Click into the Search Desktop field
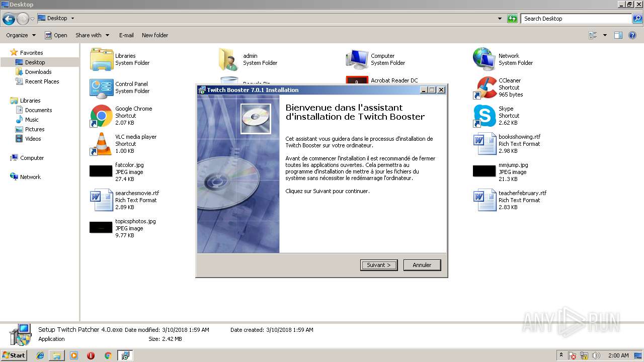Viewport: 644px width, 362px height. [576, 19]
